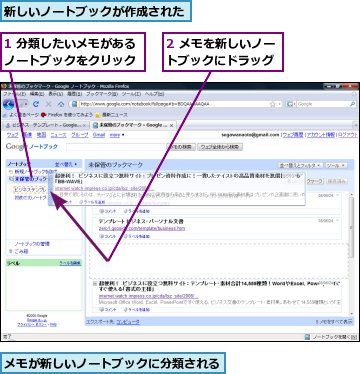
Task: Click the ウェブ全体から検索 button
Action: pyautogui.click(x=220, y=147)
